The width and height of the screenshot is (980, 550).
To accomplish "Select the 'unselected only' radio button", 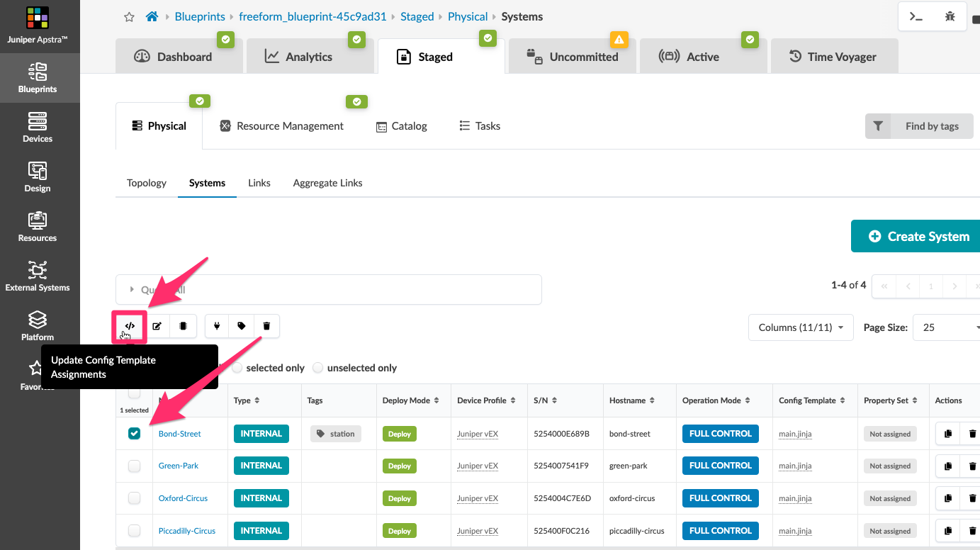I will tap(318, 368).
